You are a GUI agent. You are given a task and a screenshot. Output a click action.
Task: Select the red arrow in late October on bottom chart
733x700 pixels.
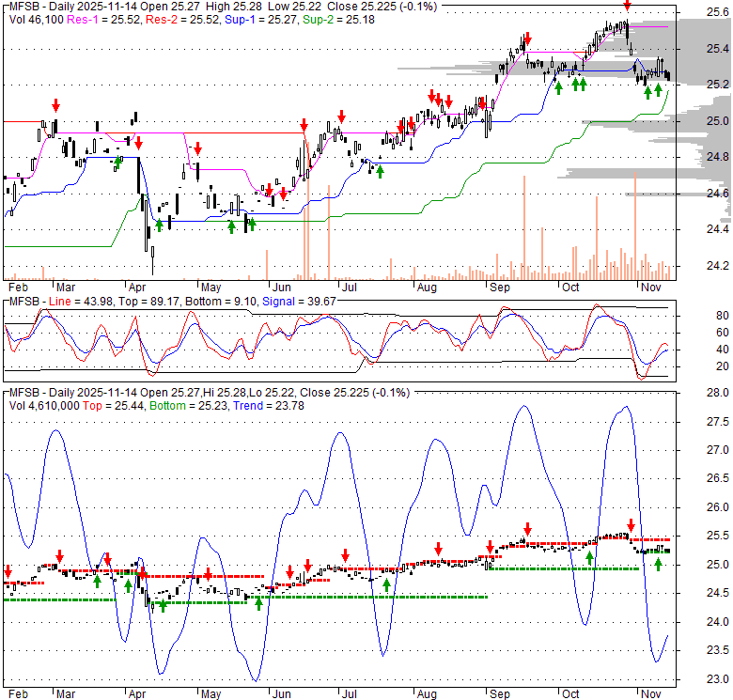632,527
